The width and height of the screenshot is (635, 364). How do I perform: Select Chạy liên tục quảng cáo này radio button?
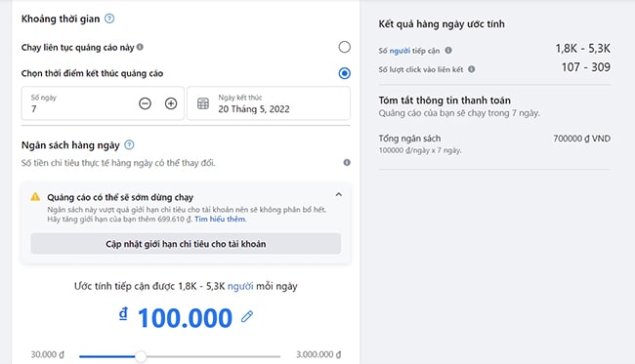tap(344, 47)
